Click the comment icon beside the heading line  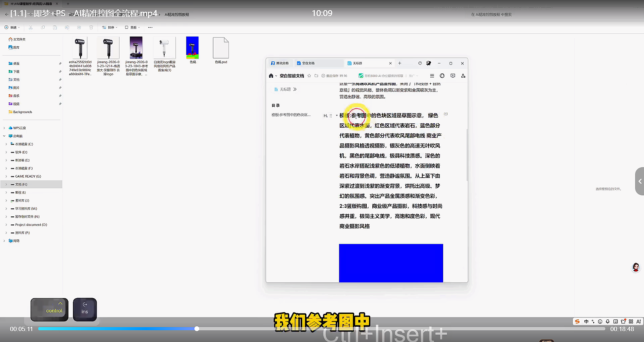pyautogui.click(x=446, y=114)
